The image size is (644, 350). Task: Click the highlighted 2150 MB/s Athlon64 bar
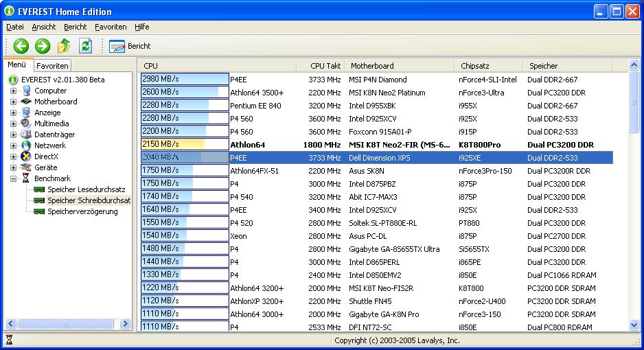(185, 144)
